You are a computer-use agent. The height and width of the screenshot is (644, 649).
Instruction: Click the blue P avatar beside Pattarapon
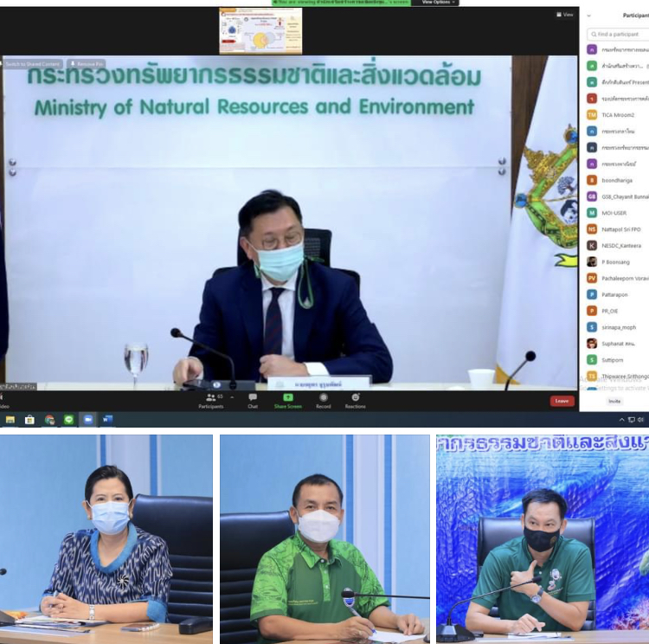pos(592,295)
